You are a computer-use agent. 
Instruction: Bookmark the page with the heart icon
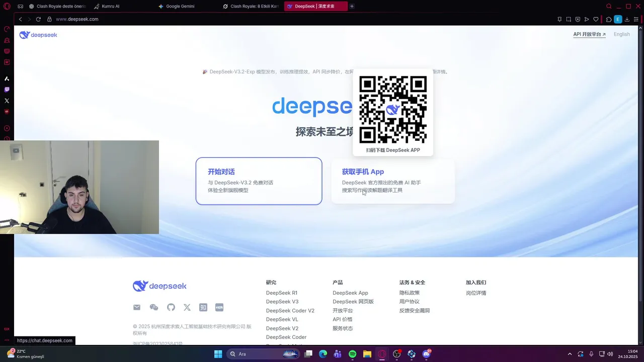[x=596, y=19]
